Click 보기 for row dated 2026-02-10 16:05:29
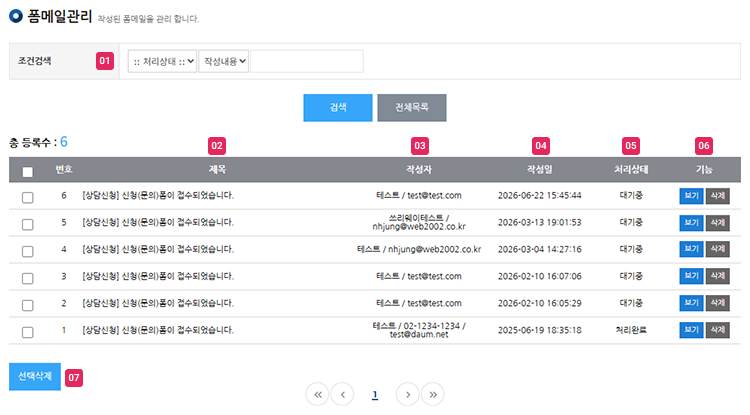The height and width of the screenshot is (415, 750). [691, 303]
